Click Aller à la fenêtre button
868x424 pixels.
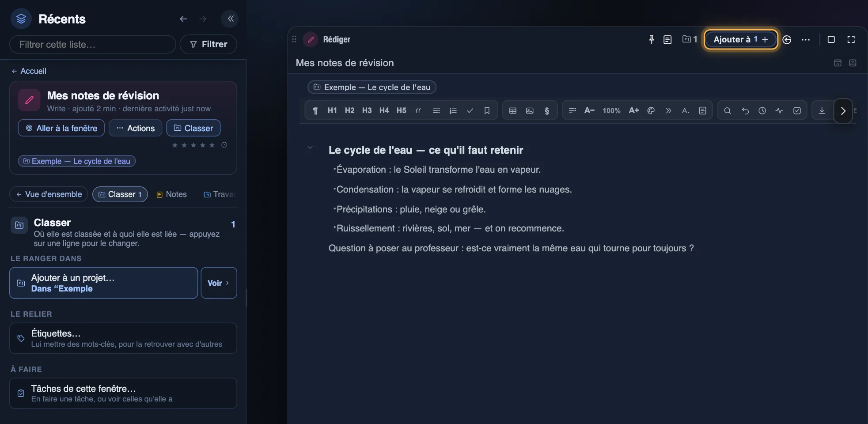click(x=61, y=128)
